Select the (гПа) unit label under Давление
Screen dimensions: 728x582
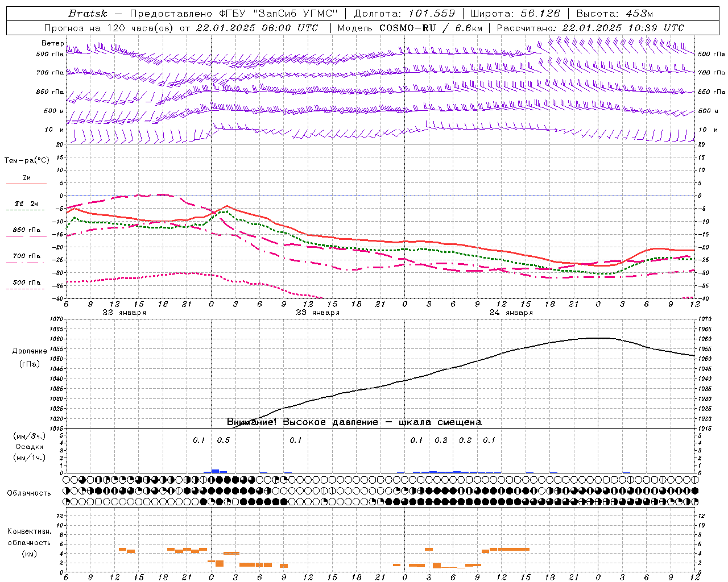(29, 364)
